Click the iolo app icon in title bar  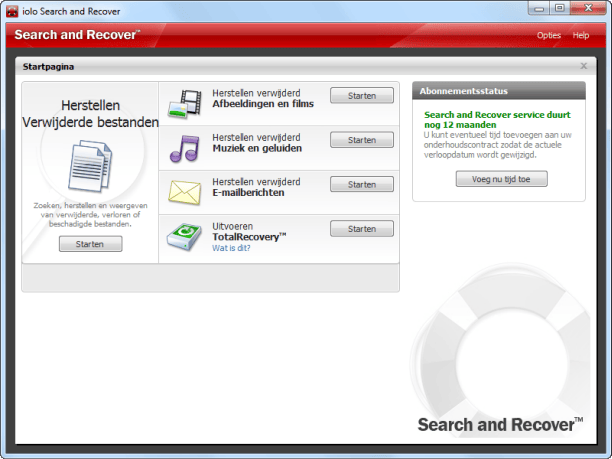12,12
